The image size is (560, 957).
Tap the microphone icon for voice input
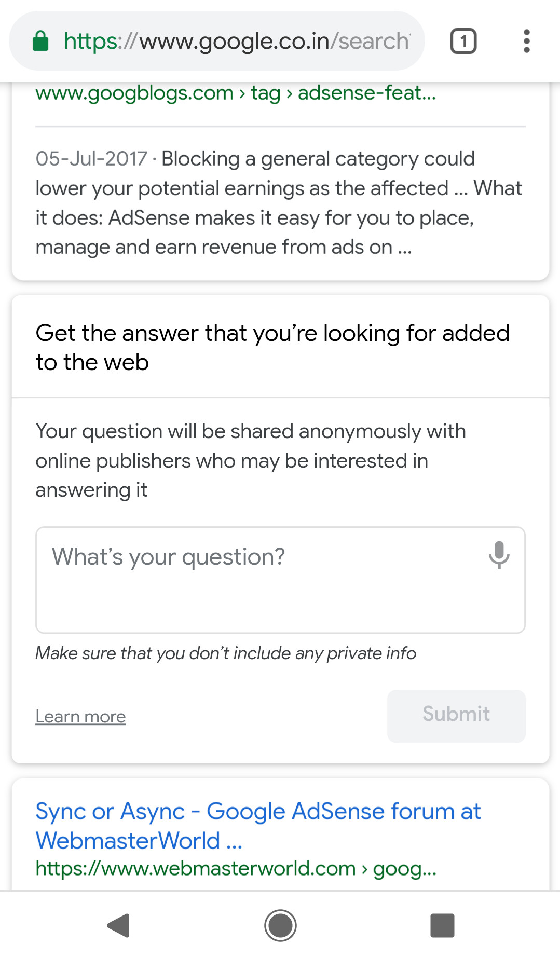[x=499, y=556]
